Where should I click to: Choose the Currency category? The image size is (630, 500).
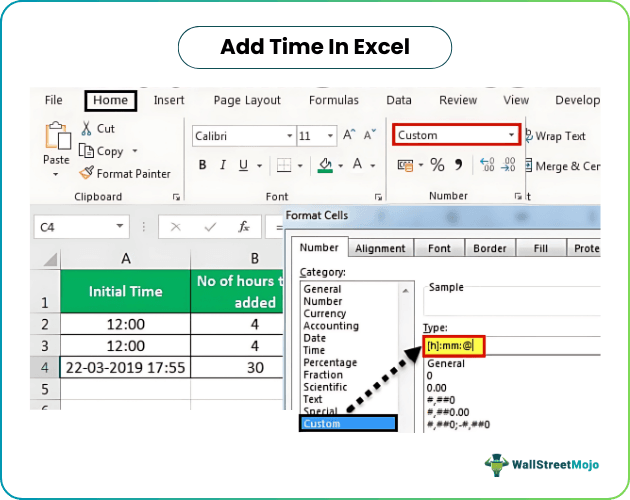click(x=324, y=313)
